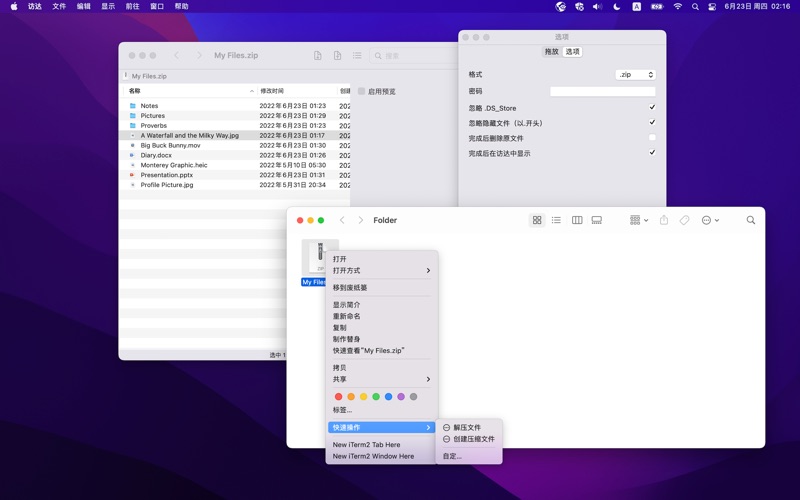Click the tag icon in Folder toolbar
Screen dimensions: 800x500
click(684, 220)
